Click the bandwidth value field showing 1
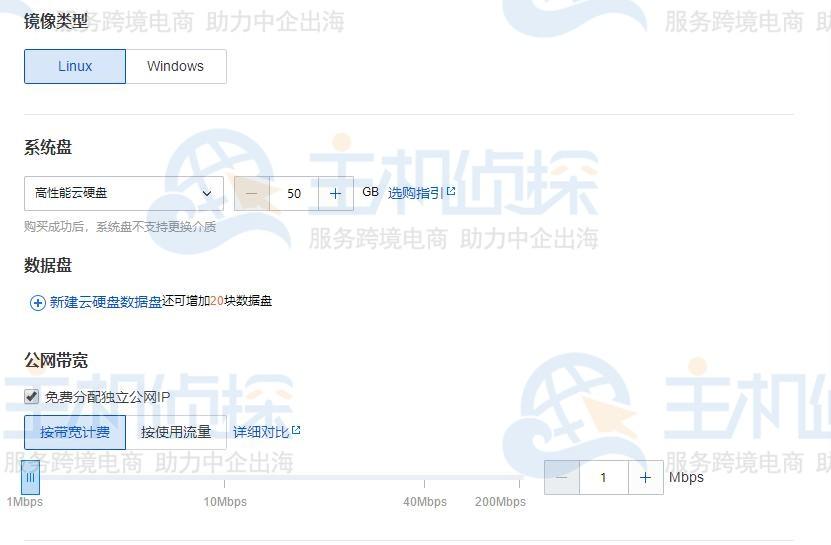The image size is (831, 545). click(x=604, y=478)
